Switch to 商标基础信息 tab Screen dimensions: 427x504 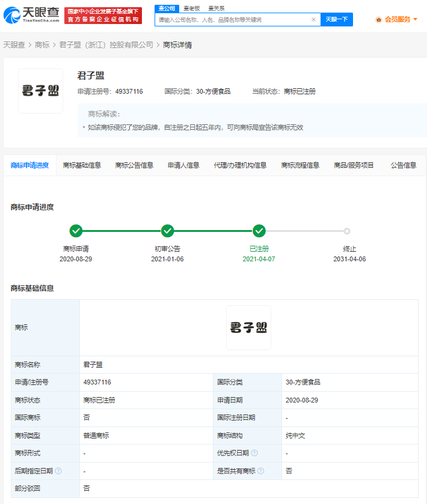tap(82, 165)
